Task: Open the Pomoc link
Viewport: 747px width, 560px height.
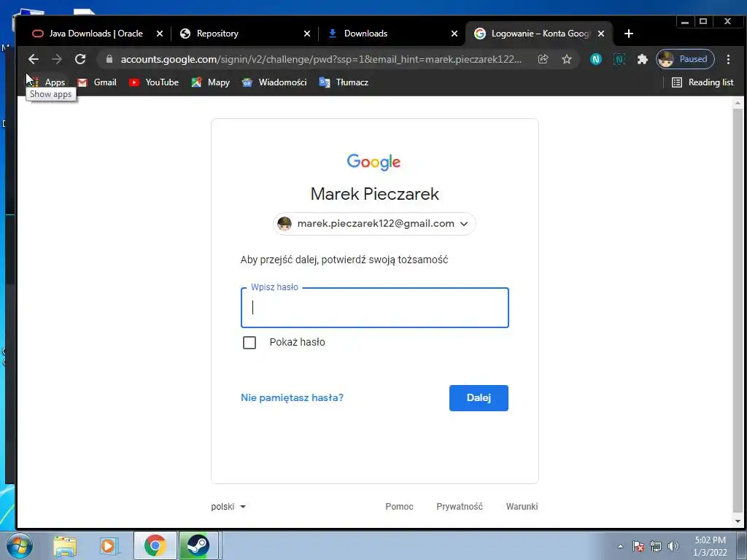Action: 399,507
